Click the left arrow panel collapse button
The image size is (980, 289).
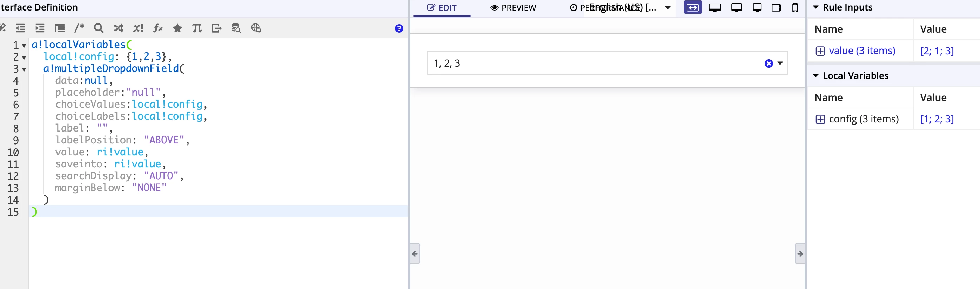tap(415, 254)
